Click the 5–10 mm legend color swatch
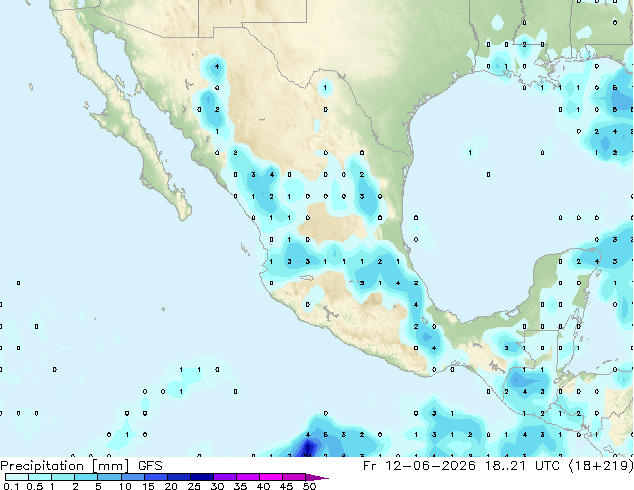 (x=109, y=477)
